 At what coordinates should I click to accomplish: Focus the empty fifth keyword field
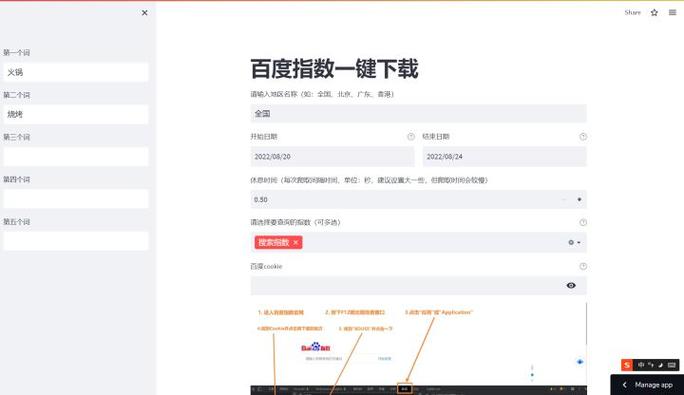(76, 241)
